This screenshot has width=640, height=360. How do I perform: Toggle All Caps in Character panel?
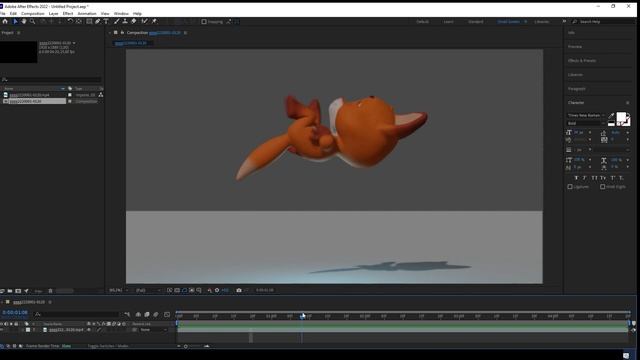pos(594,178)
